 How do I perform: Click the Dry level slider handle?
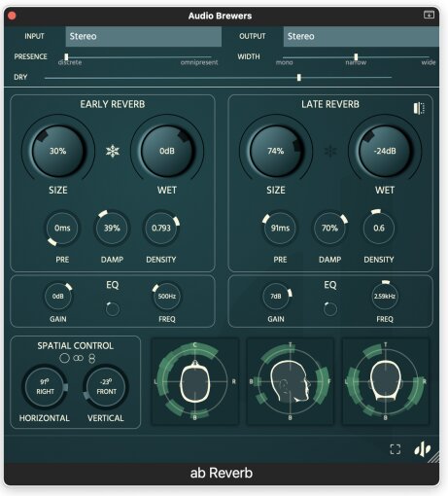[x=299, y=78]
